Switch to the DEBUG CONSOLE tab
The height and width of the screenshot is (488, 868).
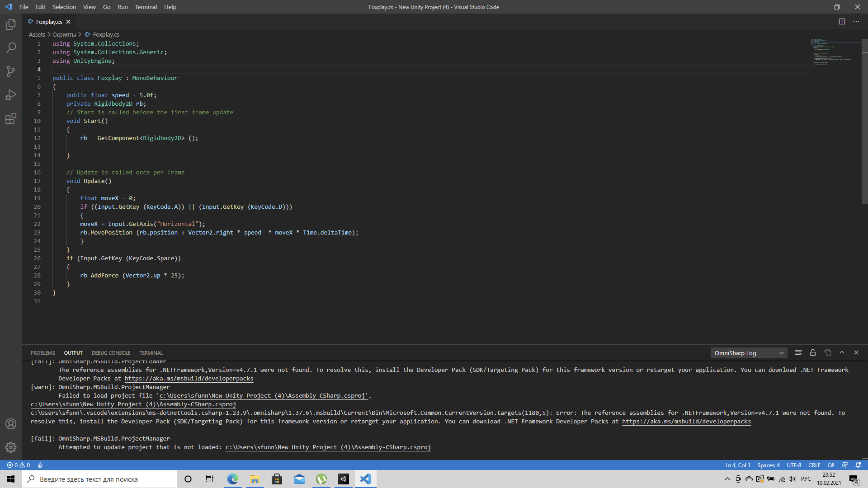[x=111, y=353]
